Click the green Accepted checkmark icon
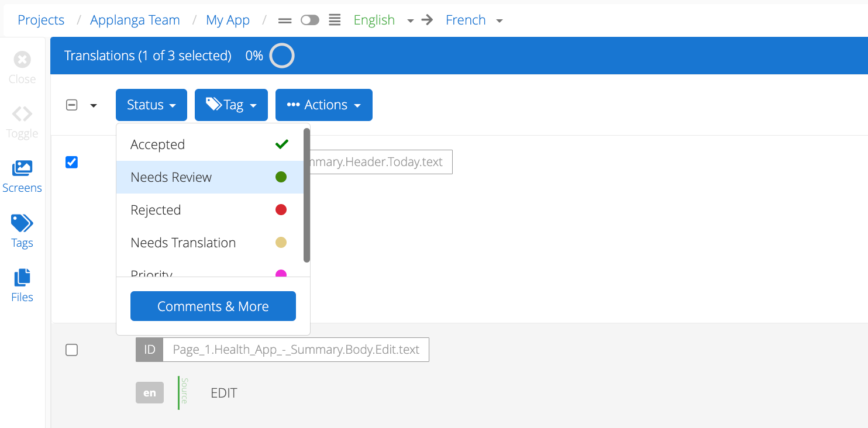Screen dimensions: 868x428 (281, 144)
